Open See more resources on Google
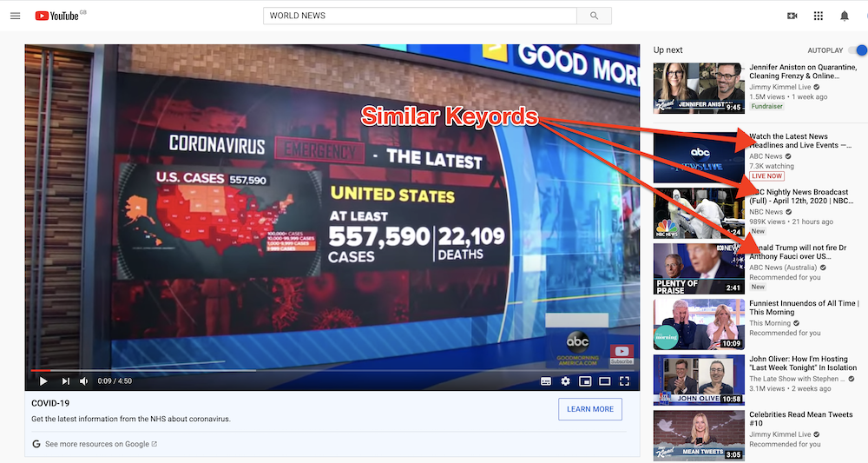The image size is (868, 463). [101, 444]
